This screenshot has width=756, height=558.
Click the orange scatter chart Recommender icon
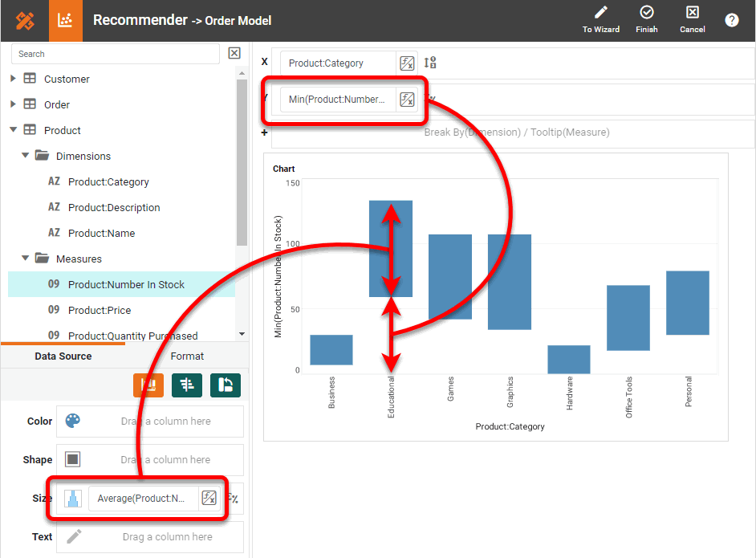click(66, 21)
